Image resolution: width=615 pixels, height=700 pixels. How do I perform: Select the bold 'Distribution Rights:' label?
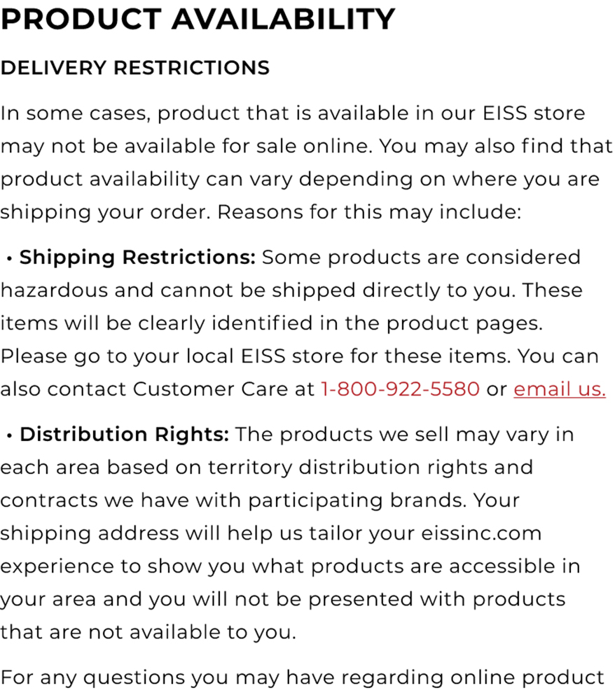pyautogui.click(x=124, y=435)
